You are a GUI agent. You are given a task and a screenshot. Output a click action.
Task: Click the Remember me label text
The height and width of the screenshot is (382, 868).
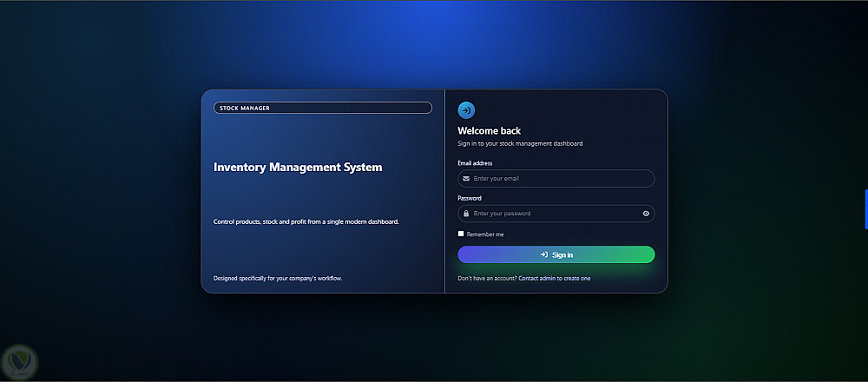tap(485, 234)
